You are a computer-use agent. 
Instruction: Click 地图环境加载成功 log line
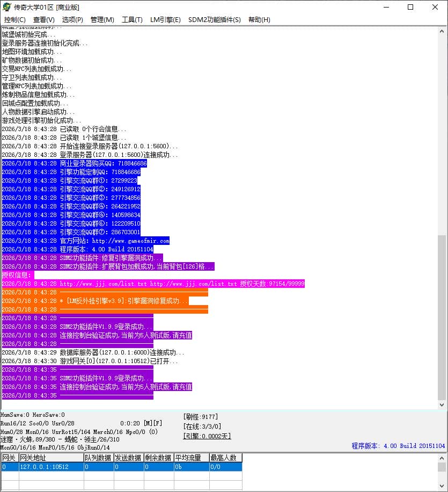pyautogui.click(x=32, y=52)
